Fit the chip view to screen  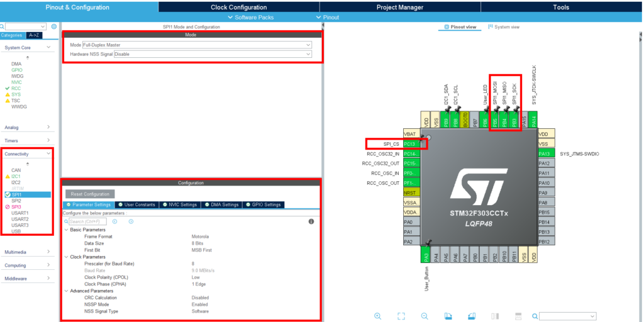[x=402, y=316]
